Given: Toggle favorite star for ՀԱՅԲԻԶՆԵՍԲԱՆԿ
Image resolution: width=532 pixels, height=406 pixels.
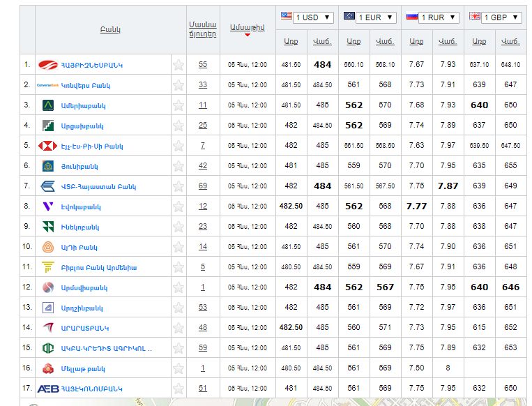Looking at the screenshot, I should tap(178, 65).
